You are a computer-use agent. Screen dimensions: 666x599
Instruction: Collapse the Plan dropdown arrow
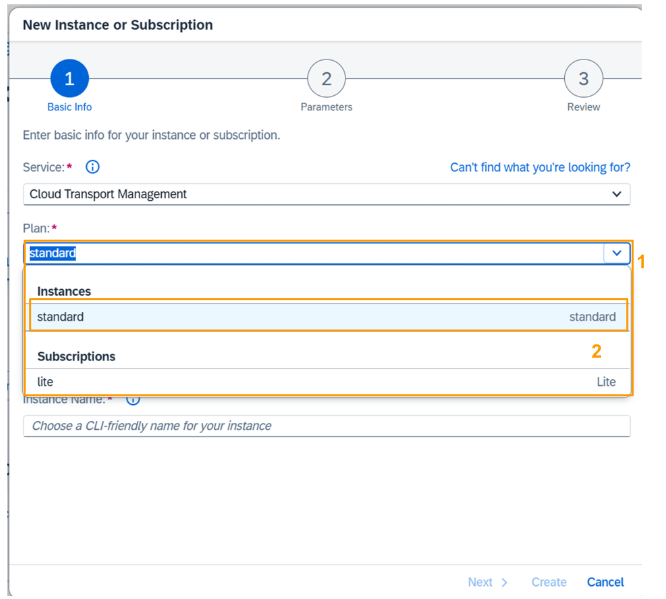point(617,253)
